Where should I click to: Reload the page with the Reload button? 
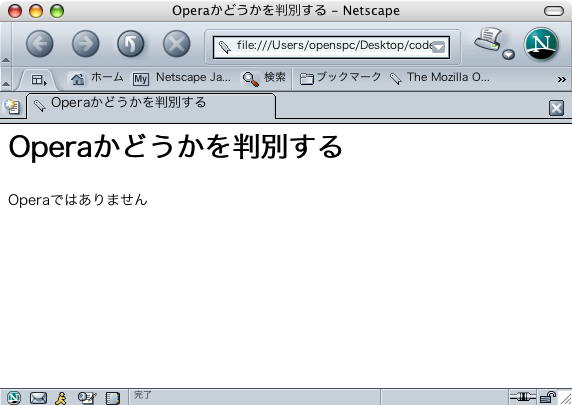click(x=131, y=44)
